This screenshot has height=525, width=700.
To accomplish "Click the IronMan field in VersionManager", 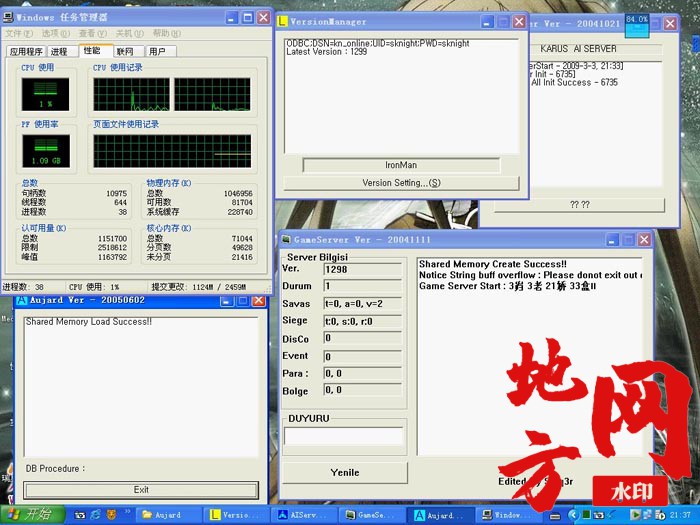I will pyautogui.click(x=401, y=165).
